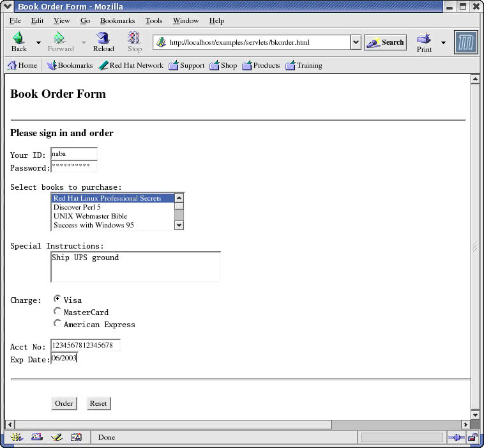Screen dimensions: 484x448
Task: Open the Bookmarks menu
Action: pyautogui.click(x=117, y=20)
